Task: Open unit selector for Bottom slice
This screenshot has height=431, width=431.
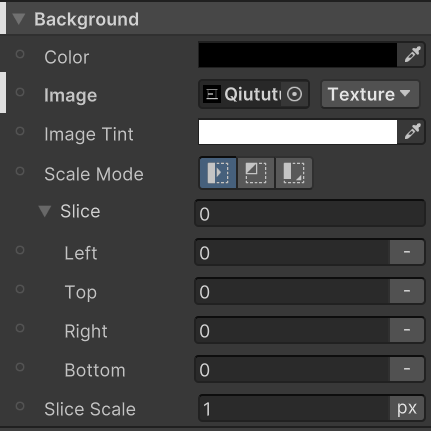Action: pos(407,369)
